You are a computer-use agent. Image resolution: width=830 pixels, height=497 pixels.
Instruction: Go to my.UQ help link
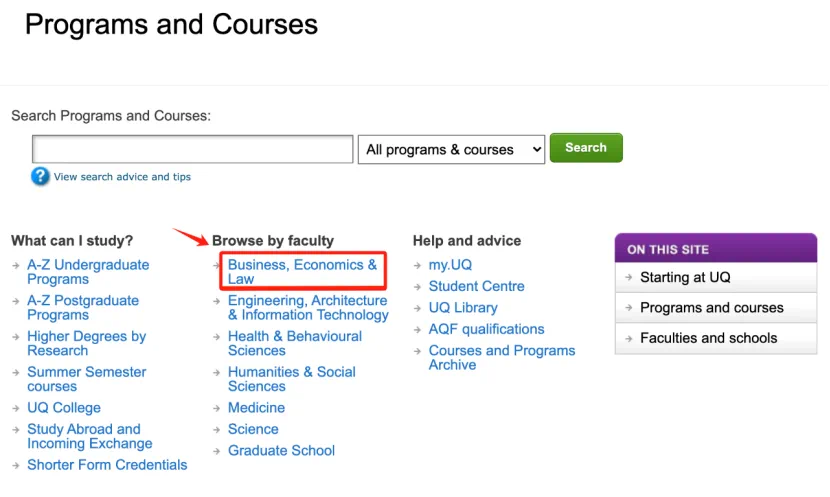point(450,265)
